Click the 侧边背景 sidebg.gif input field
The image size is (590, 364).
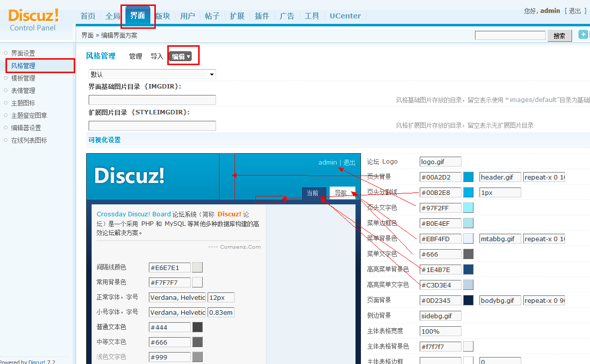pyautogui.click(x=440, y=316)
